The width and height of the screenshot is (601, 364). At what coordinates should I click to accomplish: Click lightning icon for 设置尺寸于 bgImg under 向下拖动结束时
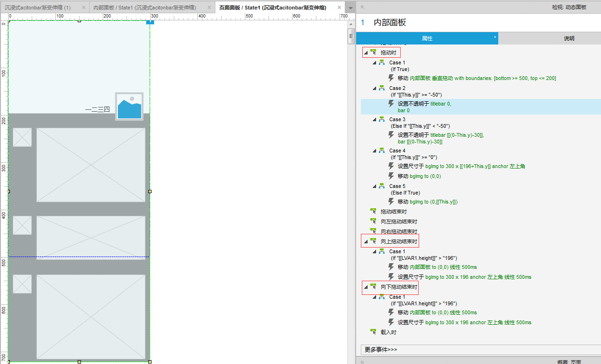click(391, 322)
